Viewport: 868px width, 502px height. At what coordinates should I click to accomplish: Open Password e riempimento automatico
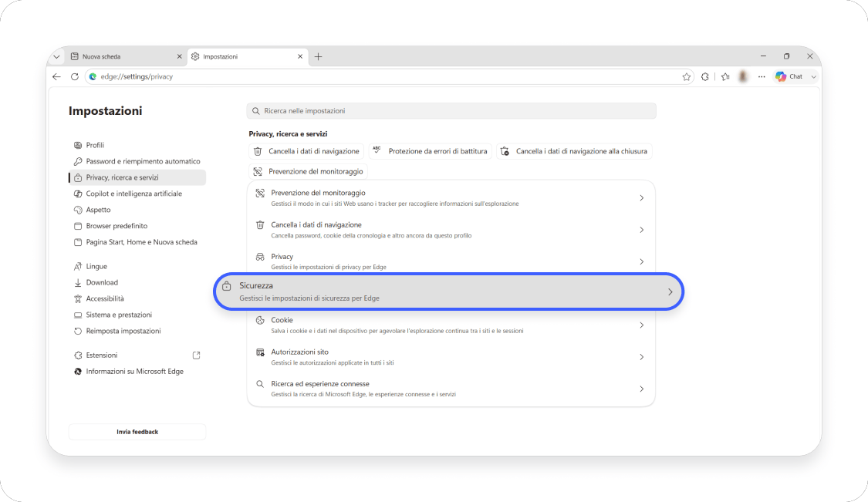pos(137,161)
